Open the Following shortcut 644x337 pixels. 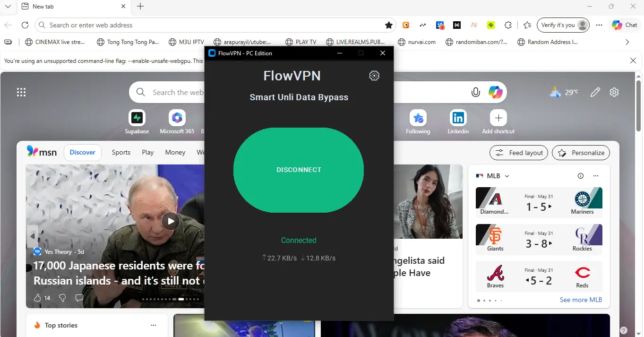pyautogui.click(x=418, y=122)
